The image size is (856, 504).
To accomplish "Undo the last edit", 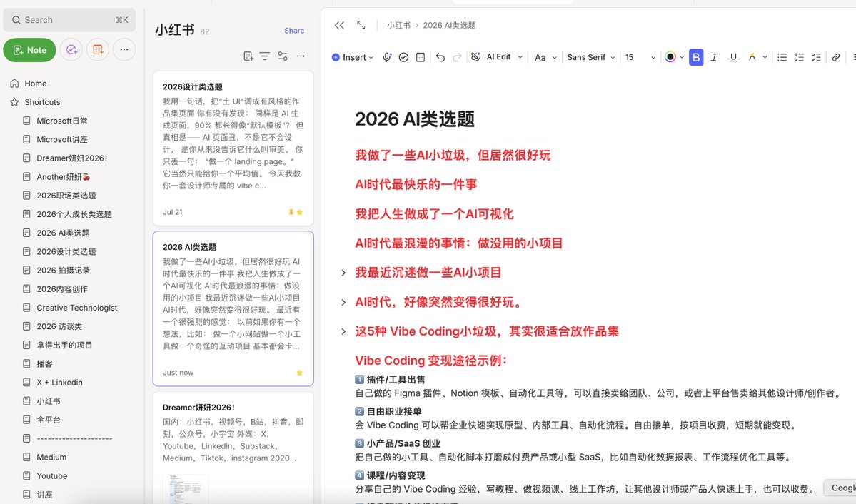I will click(440, 57).
